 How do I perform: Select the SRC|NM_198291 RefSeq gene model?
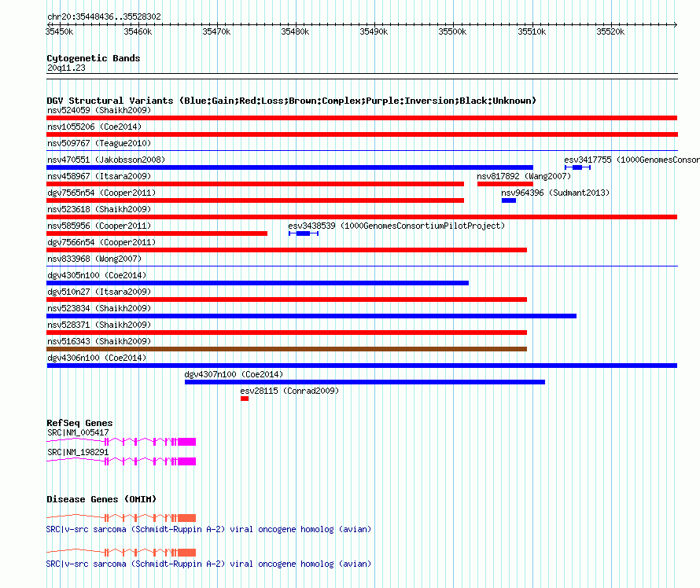121,461
